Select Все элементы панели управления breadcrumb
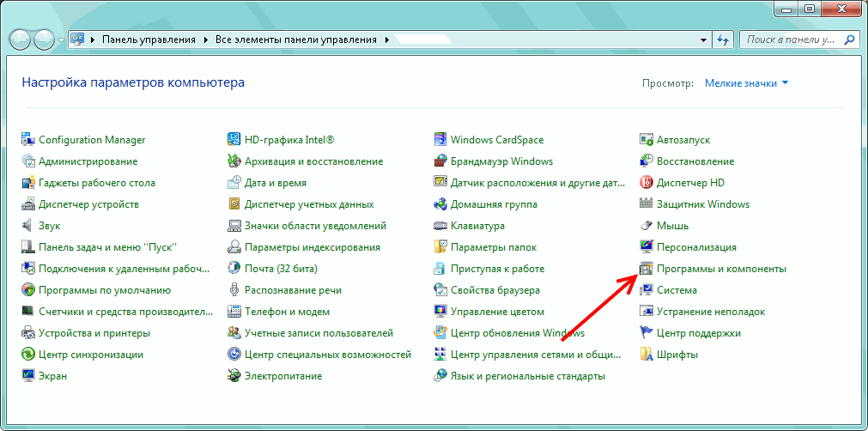The image size is (868, 431). click(296, 39)
